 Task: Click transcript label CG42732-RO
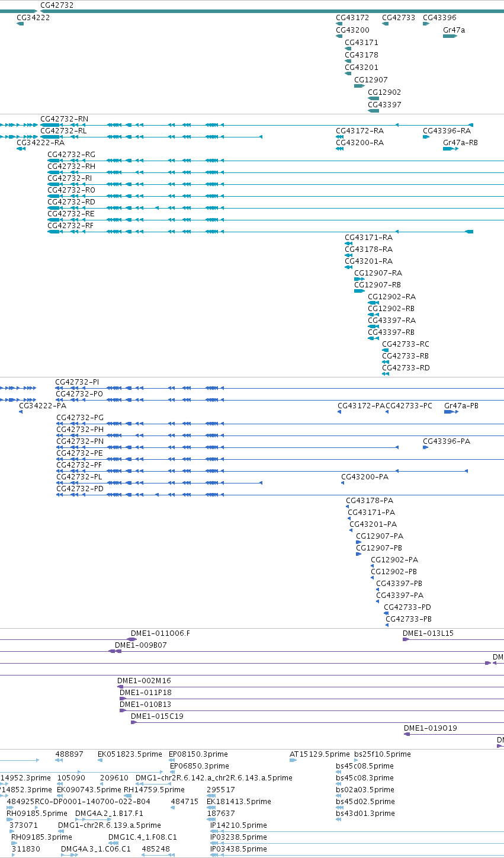[71, 190]
